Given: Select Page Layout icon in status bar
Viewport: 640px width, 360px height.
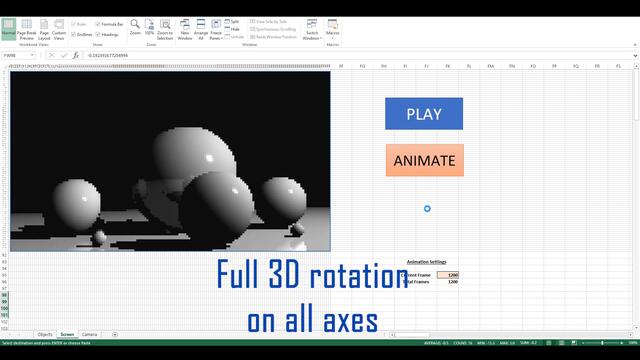Looking at the screenshot, I should 562,343.
